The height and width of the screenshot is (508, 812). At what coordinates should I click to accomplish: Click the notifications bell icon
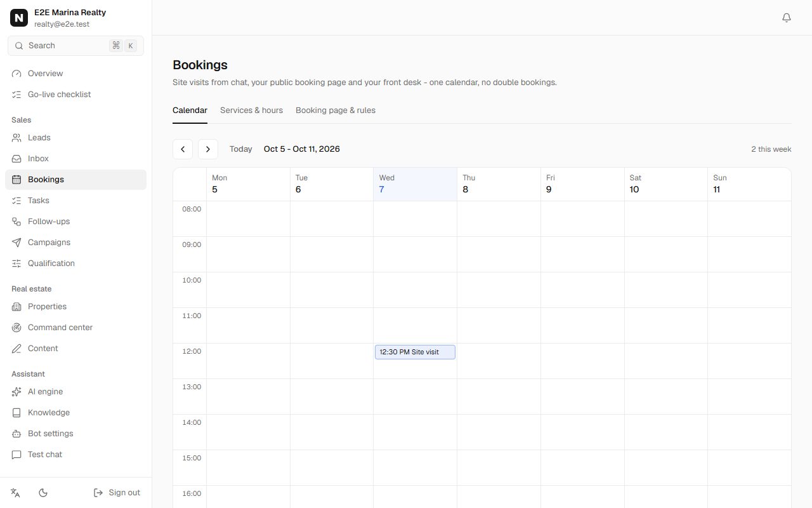pos(787,18)
